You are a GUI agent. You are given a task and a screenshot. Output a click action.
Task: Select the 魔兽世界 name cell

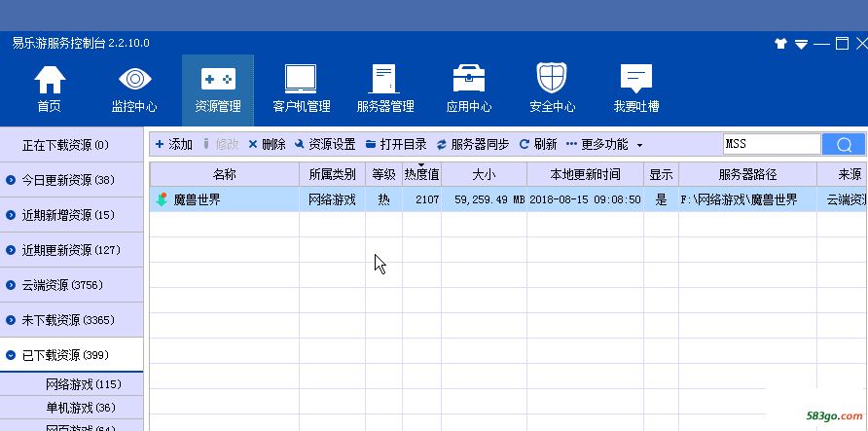tap(225, 199)
